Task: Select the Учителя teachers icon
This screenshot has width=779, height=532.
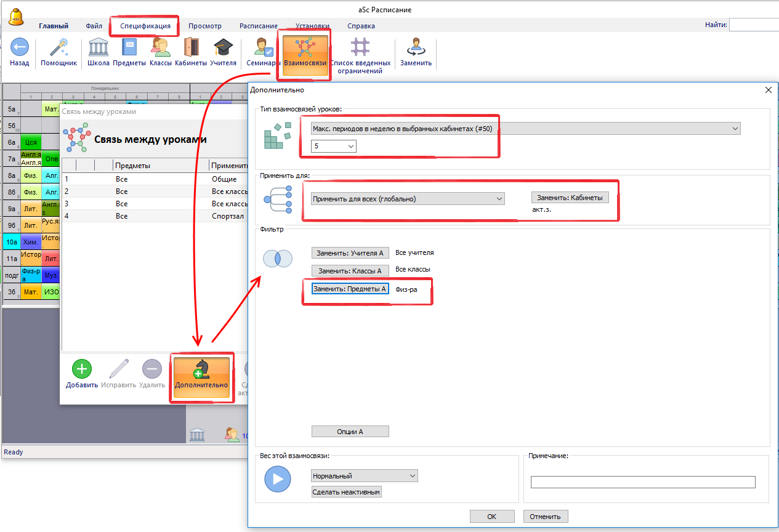Action: tap(223, 48)
